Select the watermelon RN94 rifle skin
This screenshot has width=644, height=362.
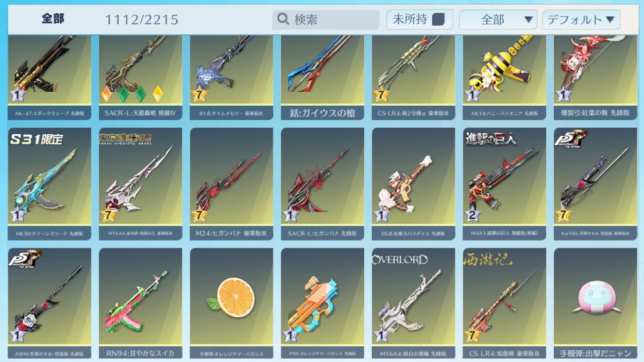pyautogui.click(x=140, y=303)
